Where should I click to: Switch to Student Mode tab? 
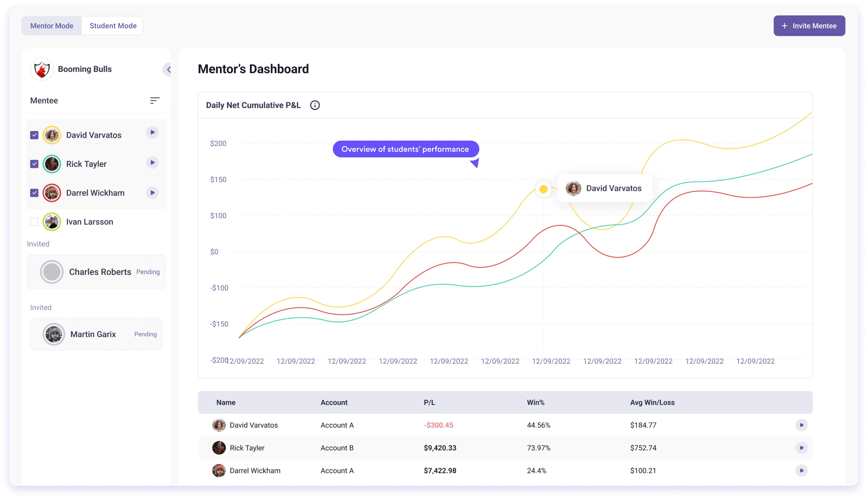point(113,26)
